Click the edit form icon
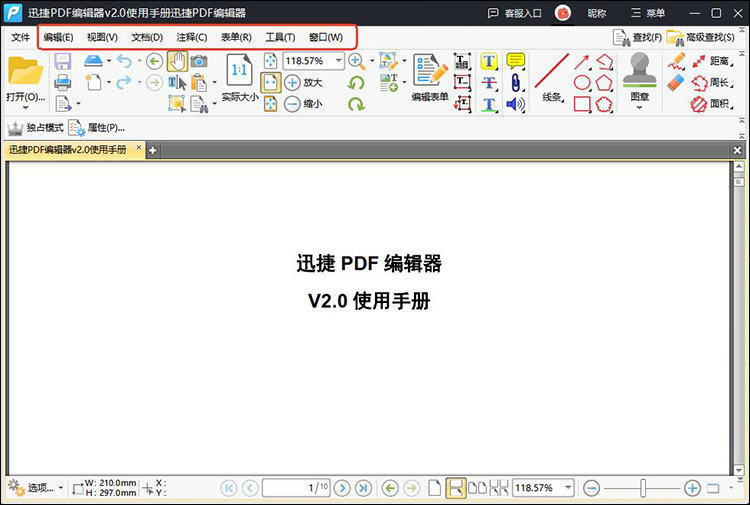 430,70
